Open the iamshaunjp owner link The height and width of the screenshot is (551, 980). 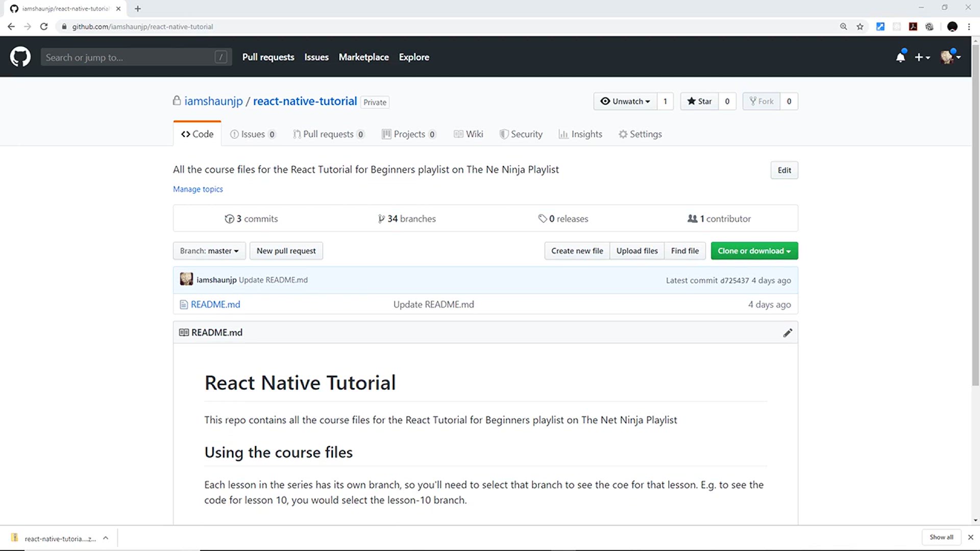(x=213, y=101)
